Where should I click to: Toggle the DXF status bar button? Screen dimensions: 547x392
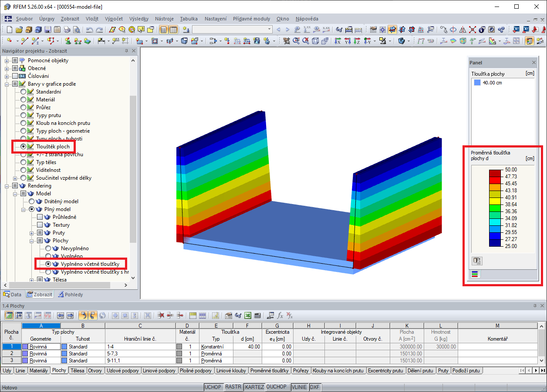click(314, 387)
